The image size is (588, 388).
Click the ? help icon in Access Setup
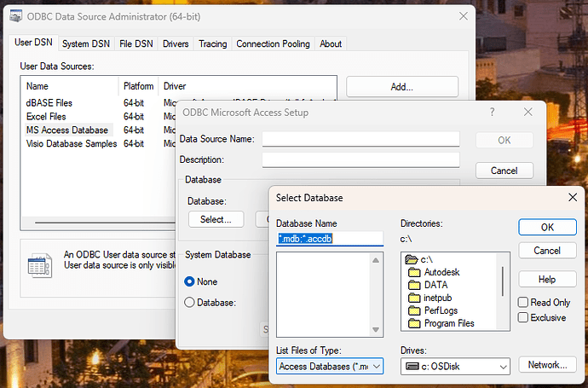tap(492, 112)
